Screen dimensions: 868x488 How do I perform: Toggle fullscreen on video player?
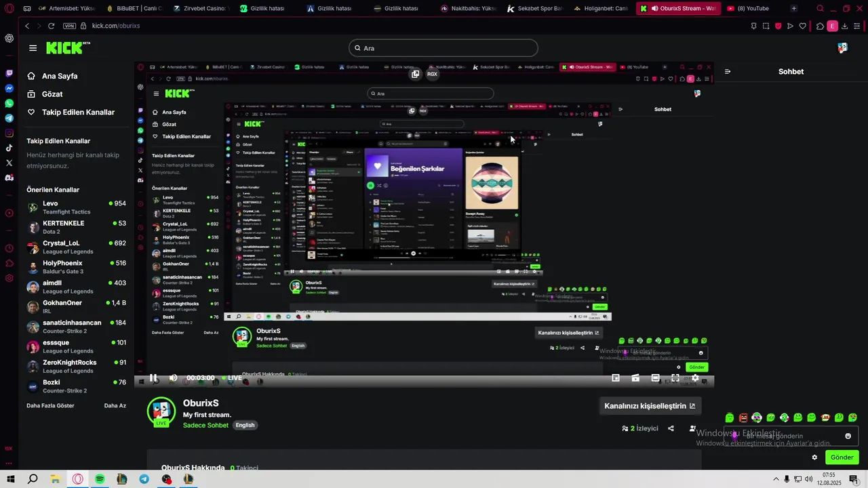coord(675,378)
